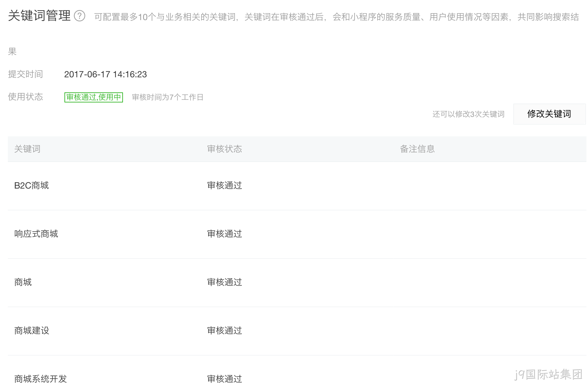Click the 提交时间 label

coord(25,74)
